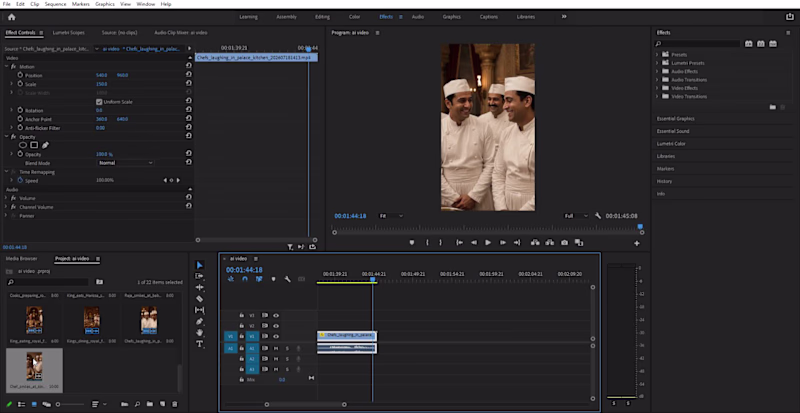
Task: Click the Lift button in Program monitor
Action: pos(535,243)
